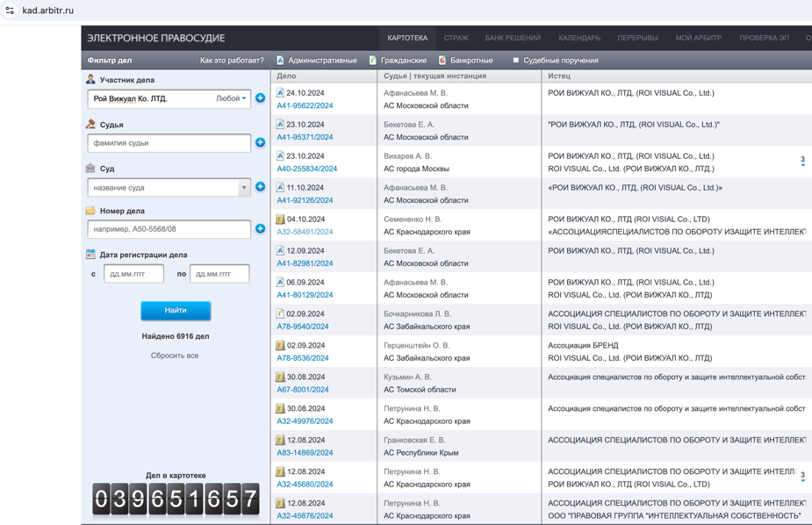This screenshot has height=525, width=812.
Task: Click case type icon for A32-58491/2024
Action: (x=280, y=219)
